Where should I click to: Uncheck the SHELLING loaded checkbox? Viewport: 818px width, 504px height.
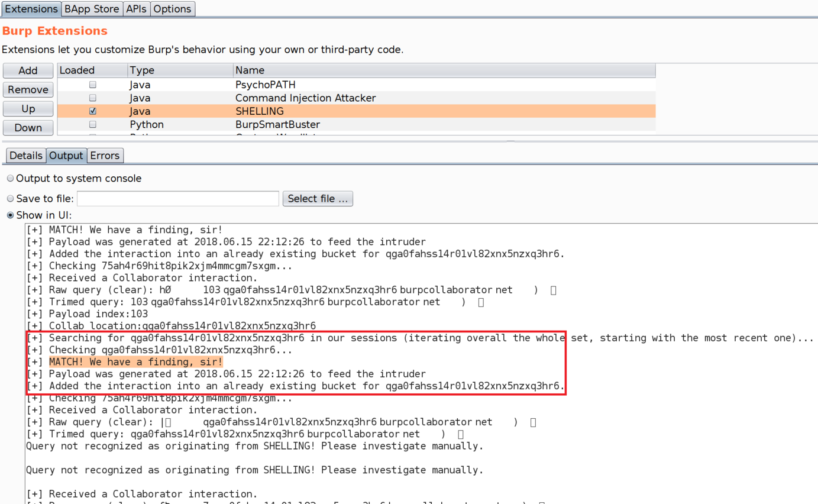pos(92,111)
